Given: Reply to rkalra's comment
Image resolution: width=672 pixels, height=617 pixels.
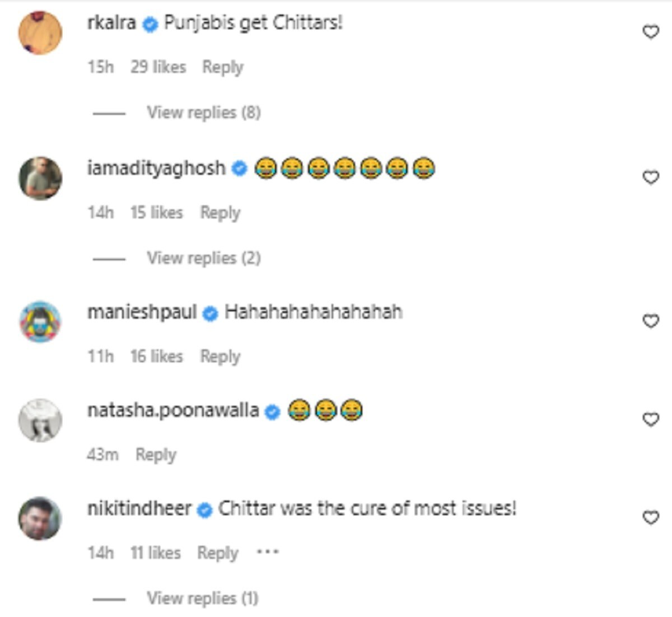Looking at the screenshot, I should point(222,67).
